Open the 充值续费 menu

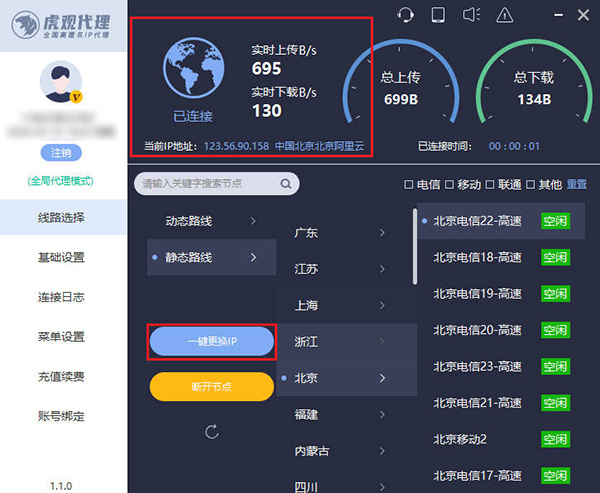pos(63,377)
